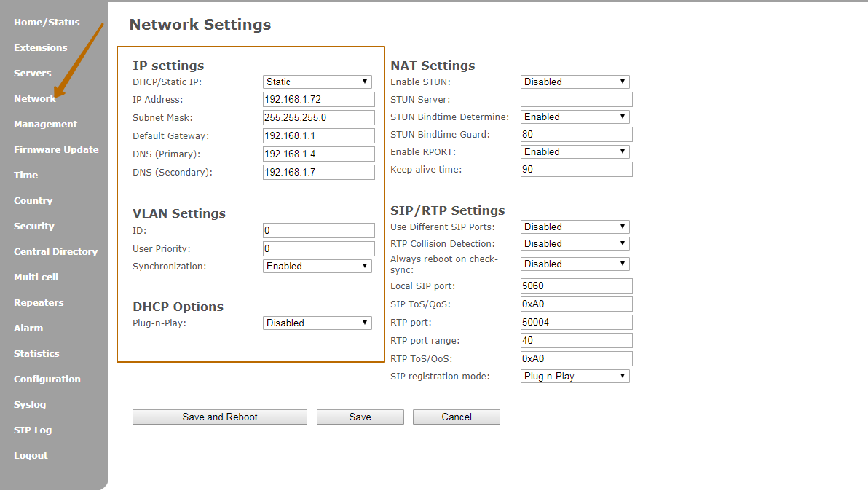This screenshot has height=504, width=868.
Task: Click the VLAN ID field
Action: pos(319,230)
